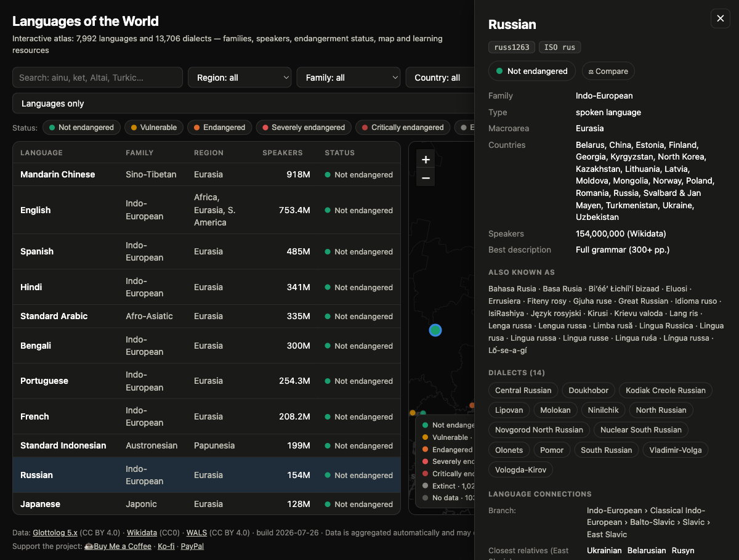
Task: Open the Buy Me a Coffee link
Action: [x=118, y=546]
